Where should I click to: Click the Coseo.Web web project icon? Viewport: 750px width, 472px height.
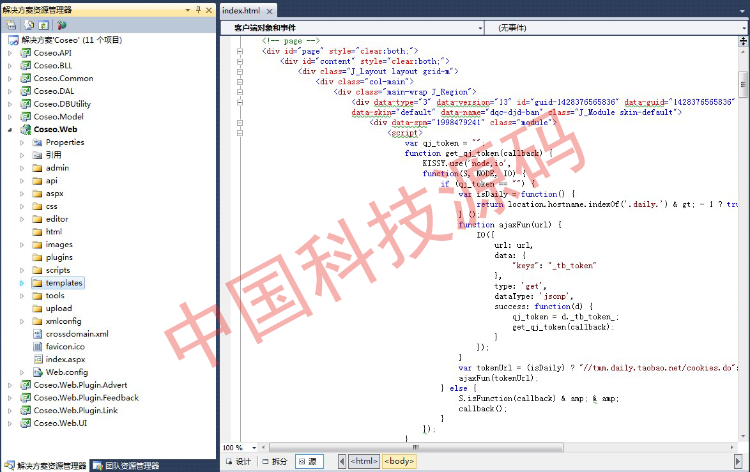[26, 129]
